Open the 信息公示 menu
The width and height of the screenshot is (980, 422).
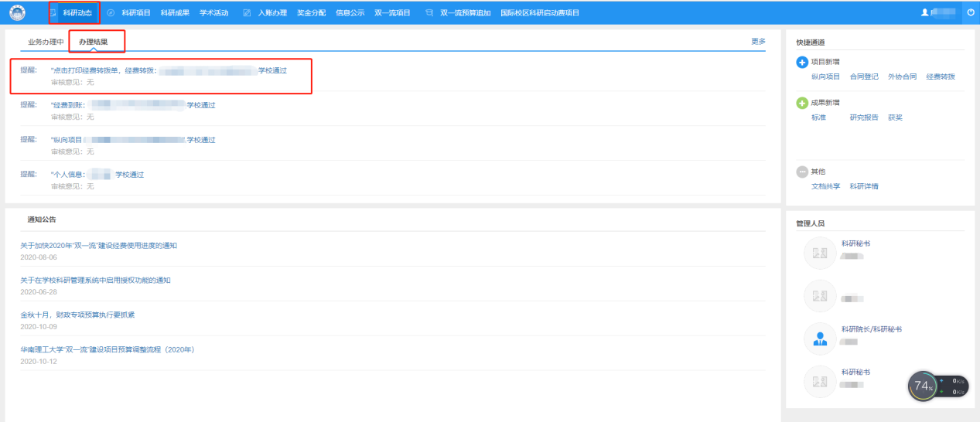tap(350, 13)
